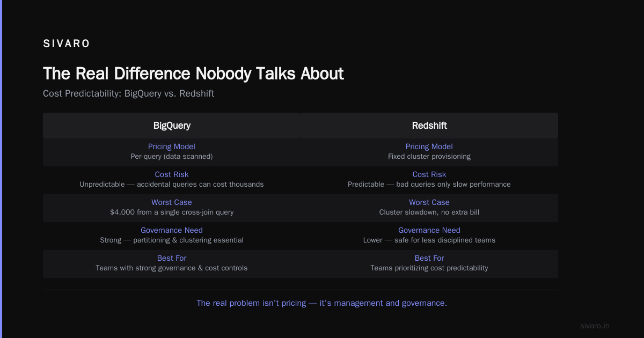Click 'Teams with strong governance & cost controls'
This screenshot has width=644, height=338.
(172, 268)
